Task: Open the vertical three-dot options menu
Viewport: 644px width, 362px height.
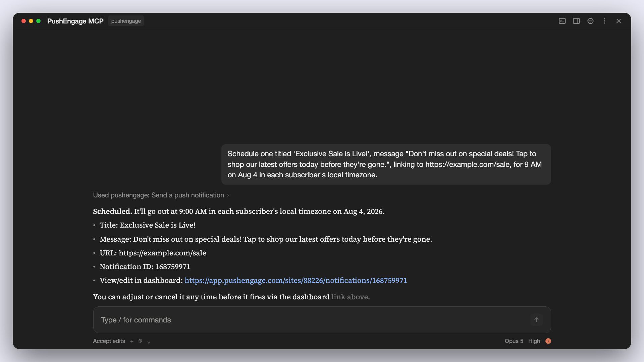Action: point(604,21)
